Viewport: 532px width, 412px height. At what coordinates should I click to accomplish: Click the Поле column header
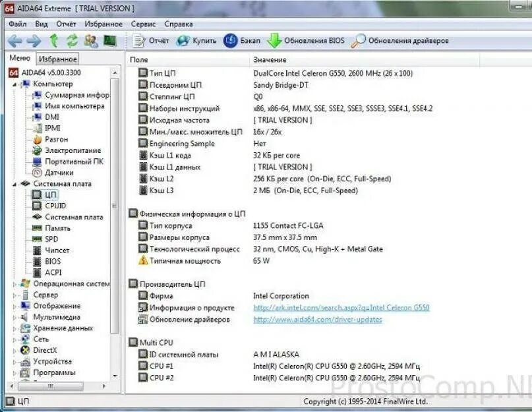point(187,60)
